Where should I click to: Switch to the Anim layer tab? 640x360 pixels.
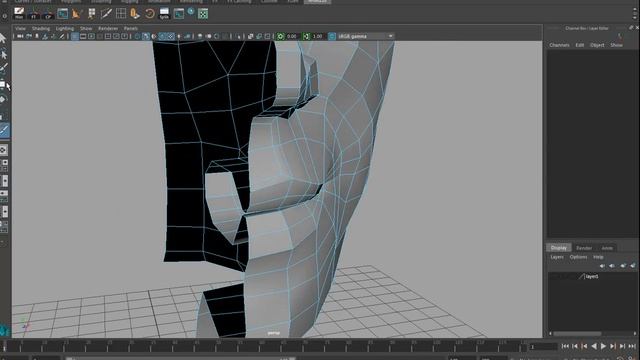click(x=607, y=248)
